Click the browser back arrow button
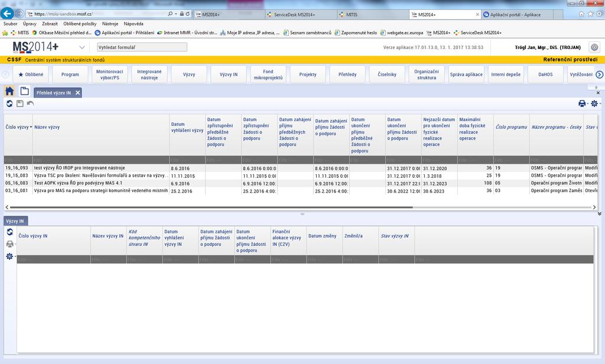The height and width of the screenshot is (364, 605). coord(7,14)
